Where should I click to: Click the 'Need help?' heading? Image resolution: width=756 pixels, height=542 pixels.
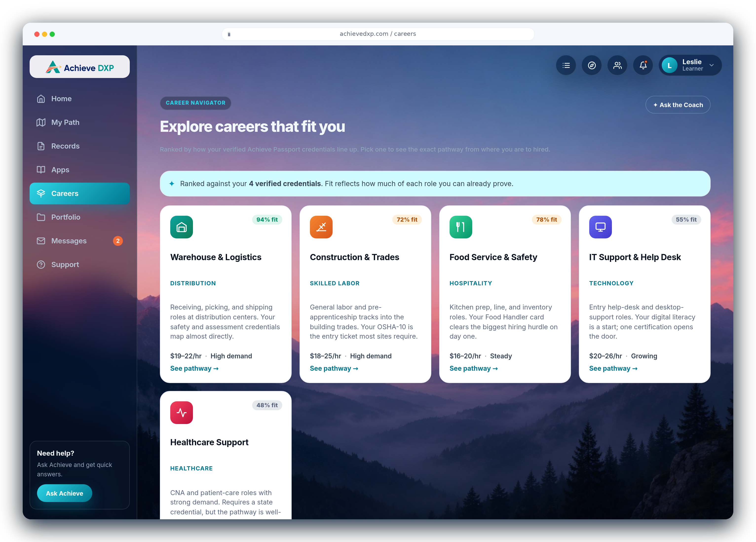point(55,453)
